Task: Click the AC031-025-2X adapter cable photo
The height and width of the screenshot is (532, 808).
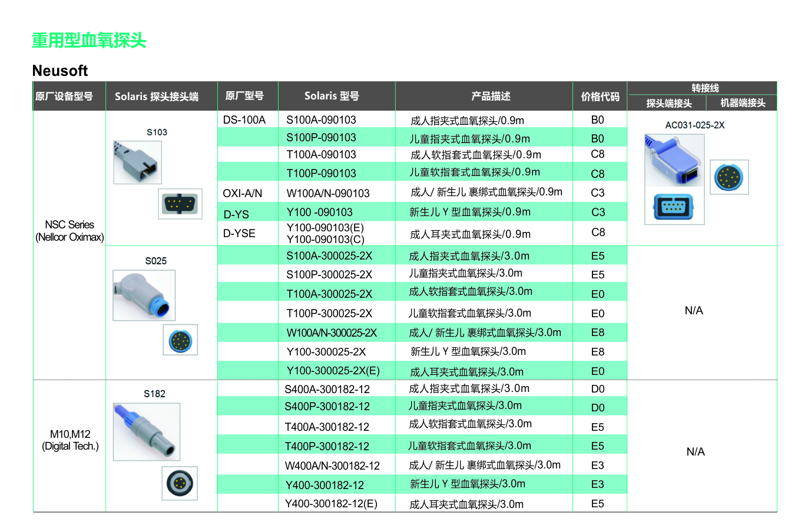Action: (x=674, y=160)
